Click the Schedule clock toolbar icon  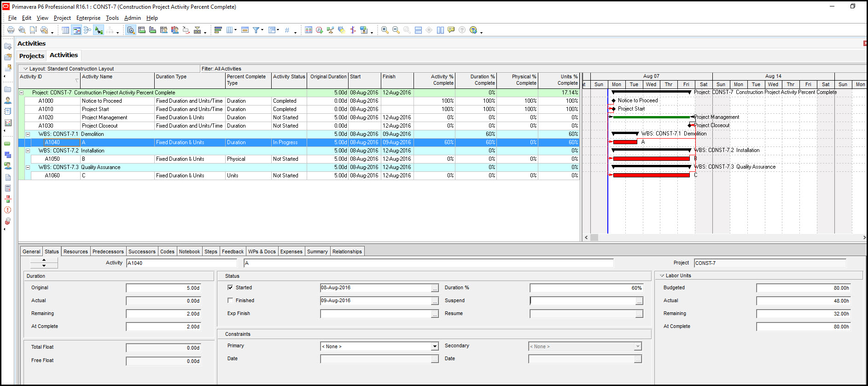click(319, 30)
